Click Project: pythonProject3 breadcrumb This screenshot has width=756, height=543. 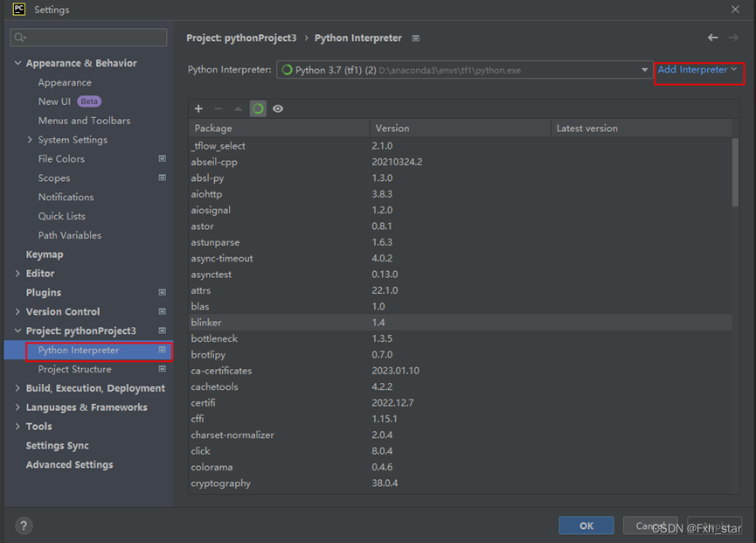[x=241, y=38]
